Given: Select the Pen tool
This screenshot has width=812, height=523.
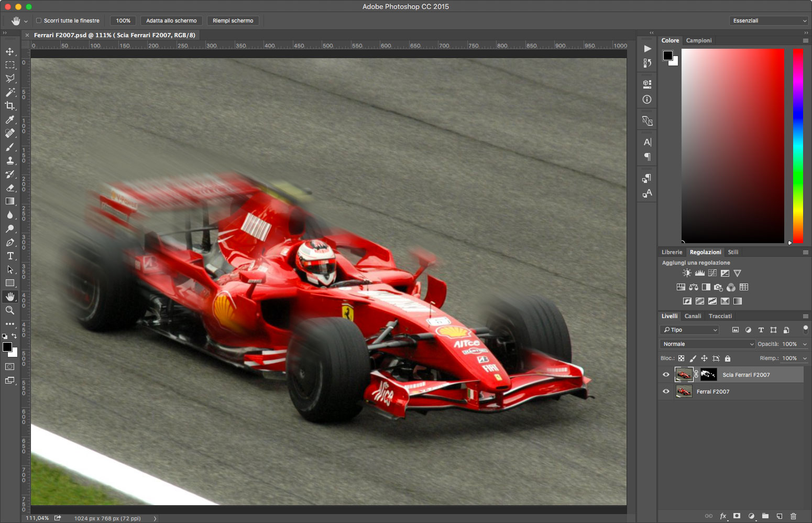Looking at the screenshot, I should 10,242.
